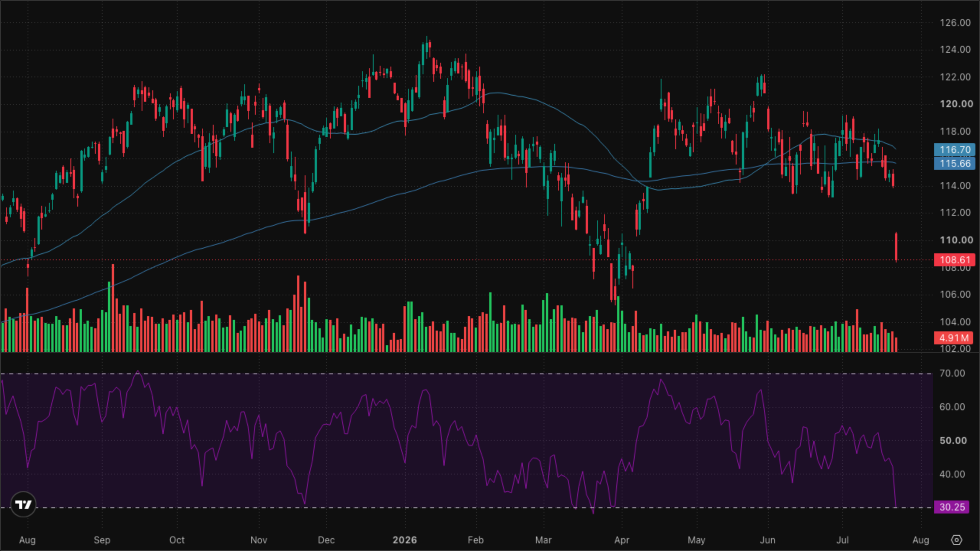Click the 120.00 price scale level
The width and height of the screenshot is (980, 551).
pos(956,104)
